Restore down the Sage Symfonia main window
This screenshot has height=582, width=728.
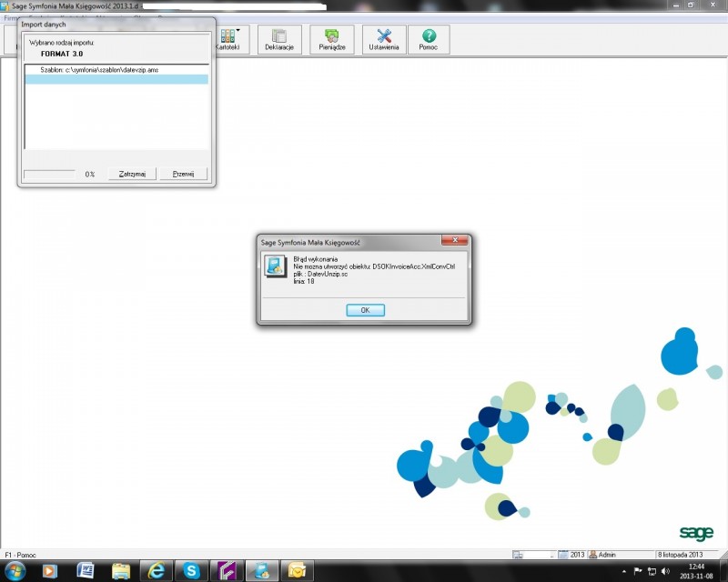point(691,5)
